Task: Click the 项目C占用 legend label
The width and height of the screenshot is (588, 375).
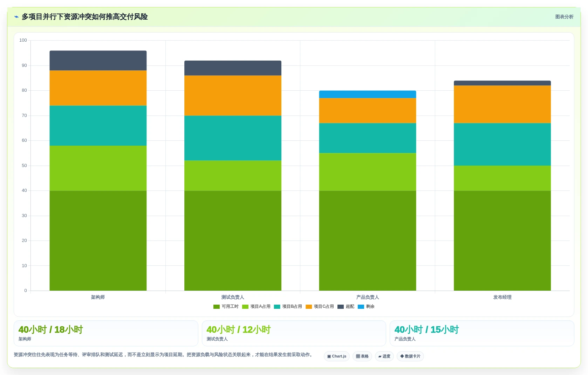Action: (324, 307)
